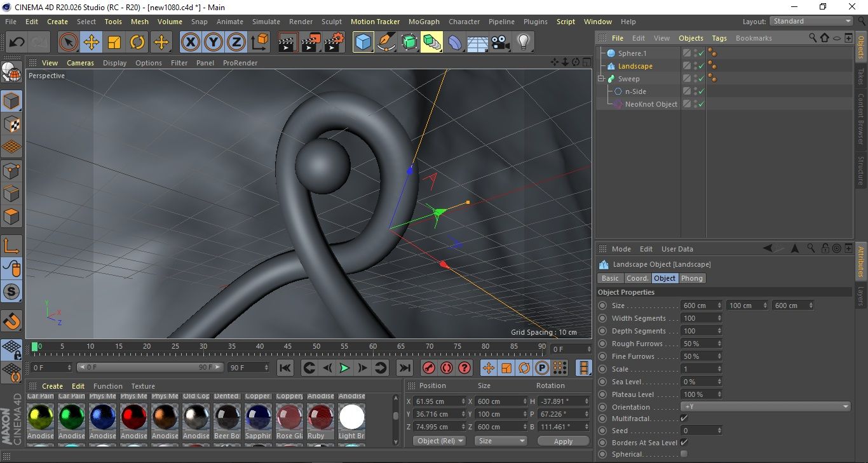Toggle Sweep enabled checkmark
This screenshot has height=463, width=868.
tap(701, 79)
